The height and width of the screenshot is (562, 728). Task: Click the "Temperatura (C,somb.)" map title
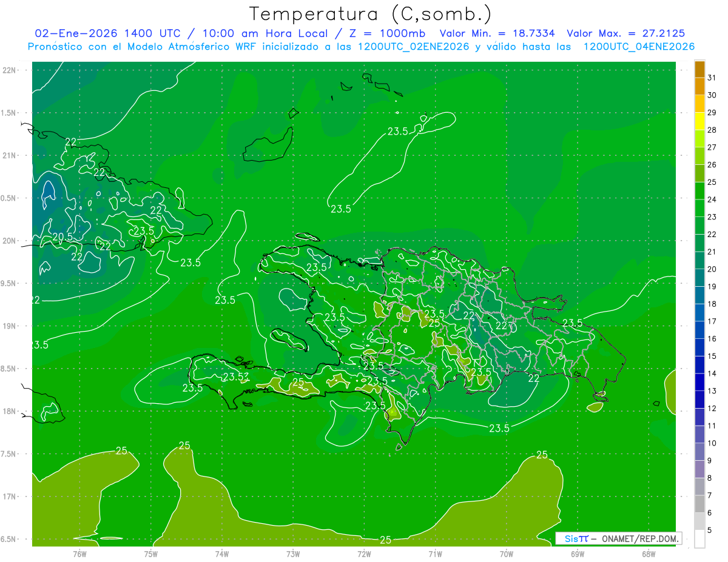(x=371, y=14)
